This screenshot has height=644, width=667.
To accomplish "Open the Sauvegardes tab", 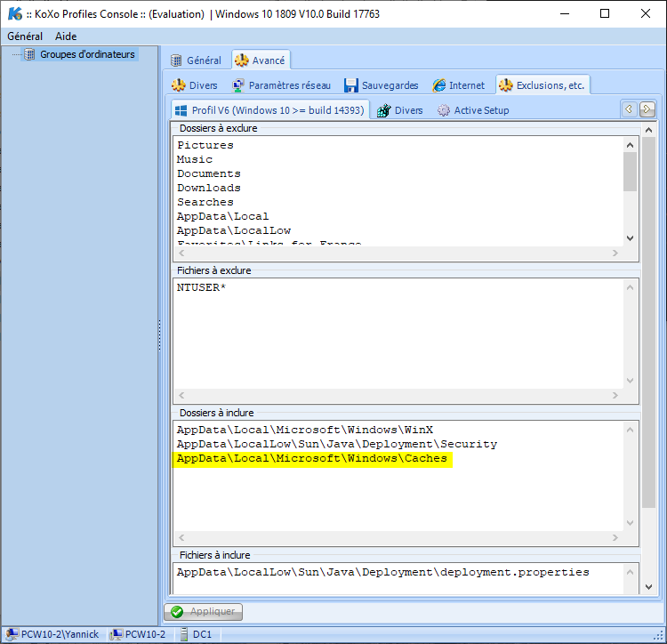I will 382,85.
